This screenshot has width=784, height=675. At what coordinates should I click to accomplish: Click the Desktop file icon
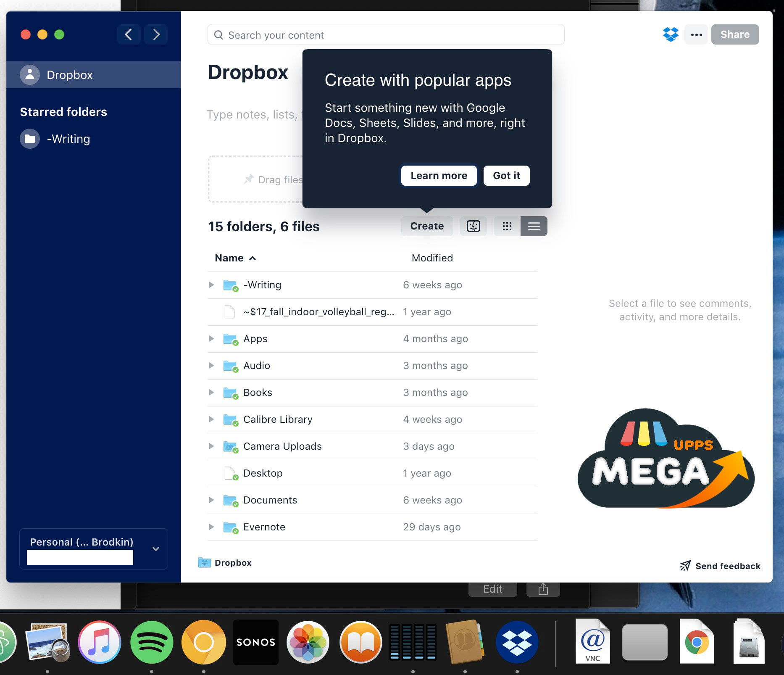point(231,473)
